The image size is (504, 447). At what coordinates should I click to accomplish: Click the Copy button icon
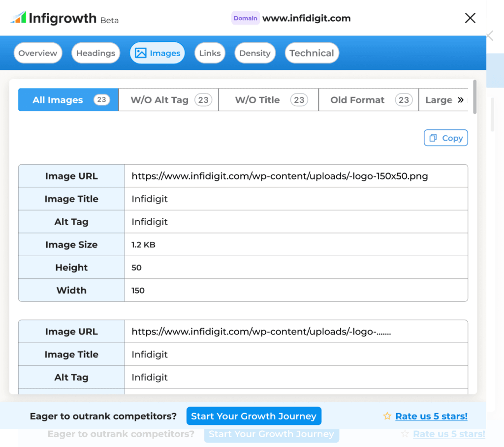click(x=433, y=138)
